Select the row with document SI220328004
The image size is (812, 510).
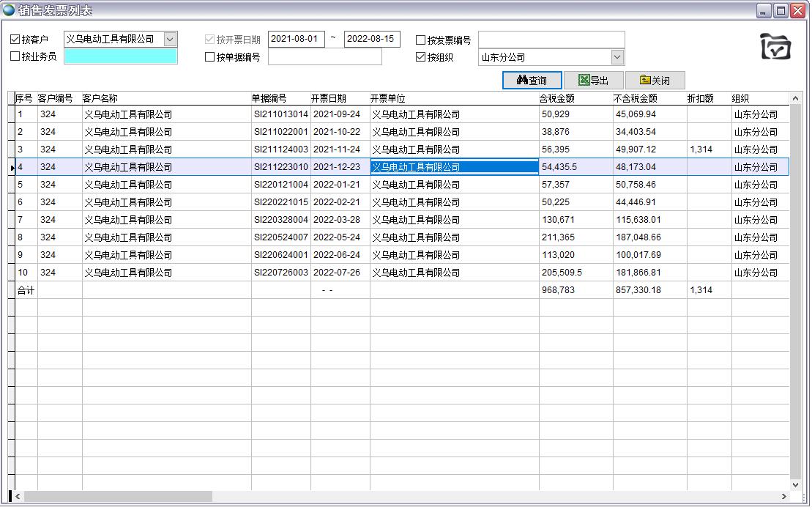pyautogui.click(x=280, y=220)
